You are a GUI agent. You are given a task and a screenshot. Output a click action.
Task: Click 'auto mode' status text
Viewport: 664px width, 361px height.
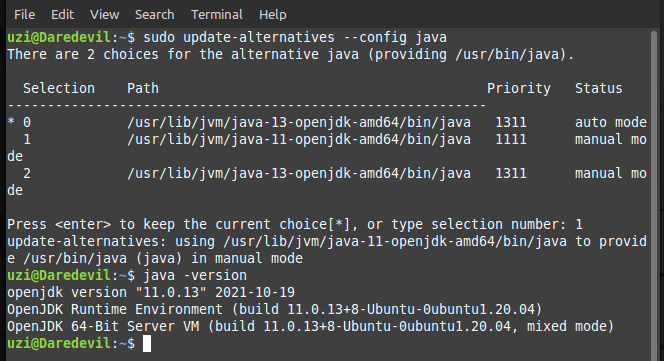(x=611, y=122)
